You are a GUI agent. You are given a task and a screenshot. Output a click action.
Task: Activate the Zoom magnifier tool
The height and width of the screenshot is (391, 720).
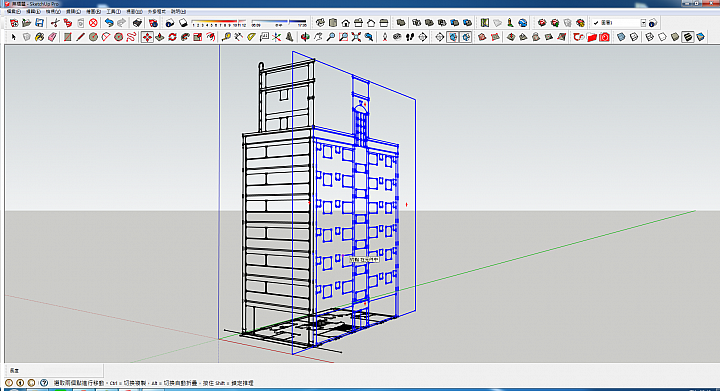tap(331, 37)
